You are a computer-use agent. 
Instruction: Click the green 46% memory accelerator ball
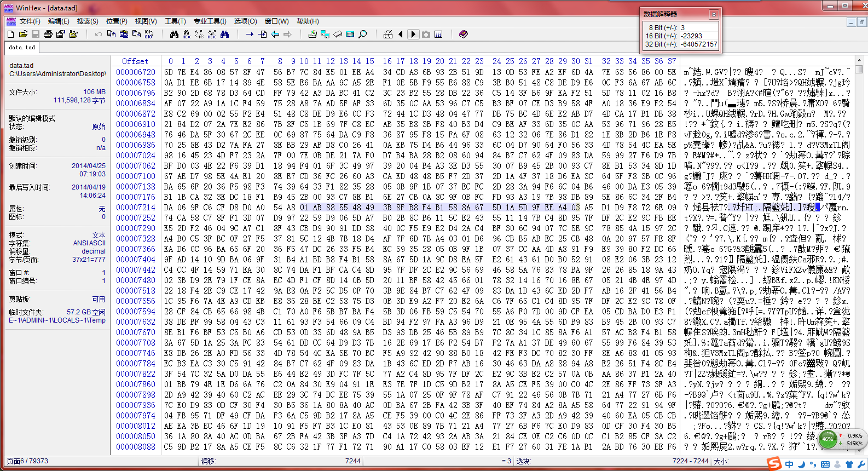pyautogui.click(x=828, y=439)
